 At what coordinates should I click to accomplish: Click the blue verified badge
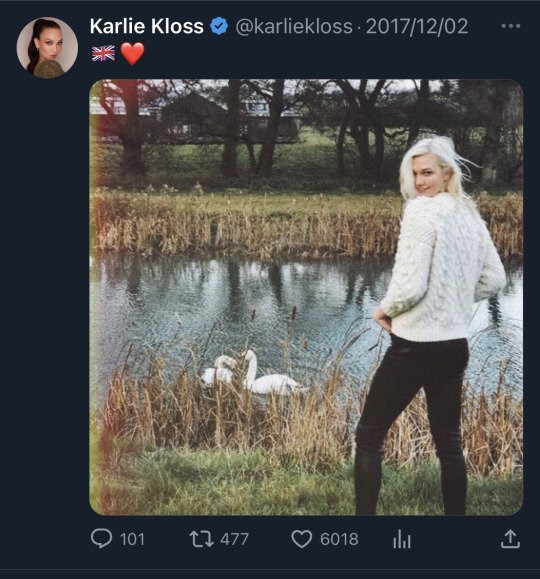pos(219,26)
